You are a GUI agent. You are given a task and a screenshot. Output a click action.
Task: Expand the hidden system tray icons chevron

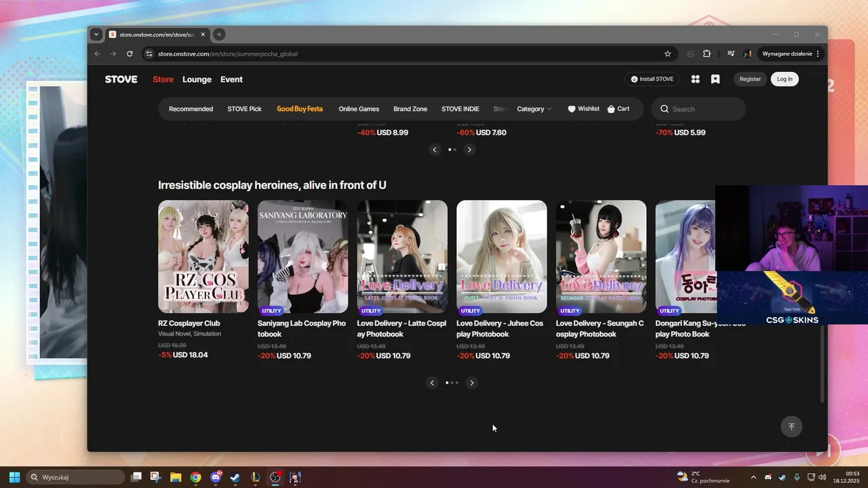pyautogui.click(x=753, y=477)
